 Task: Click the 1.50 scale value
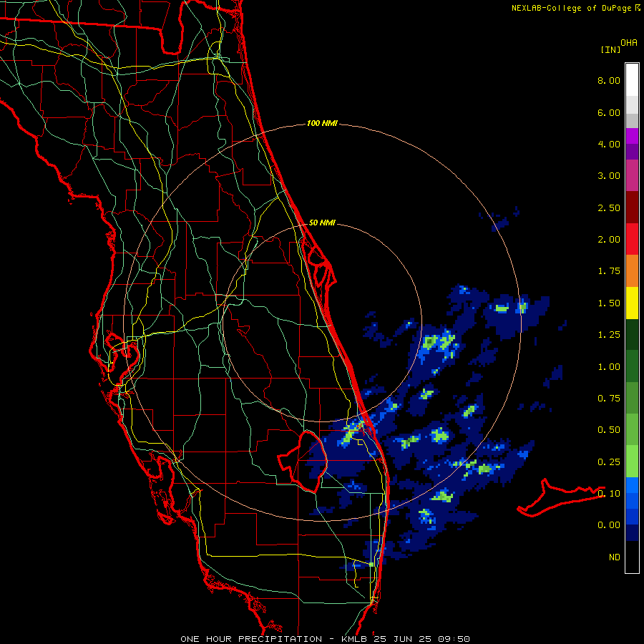[609, 303]
